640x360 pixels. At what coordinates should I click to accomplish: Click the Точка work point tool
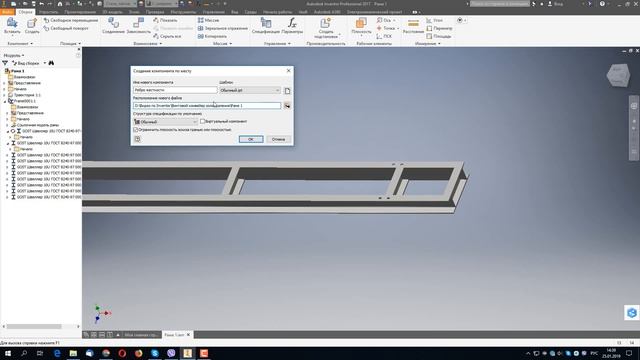pos(387,28)
